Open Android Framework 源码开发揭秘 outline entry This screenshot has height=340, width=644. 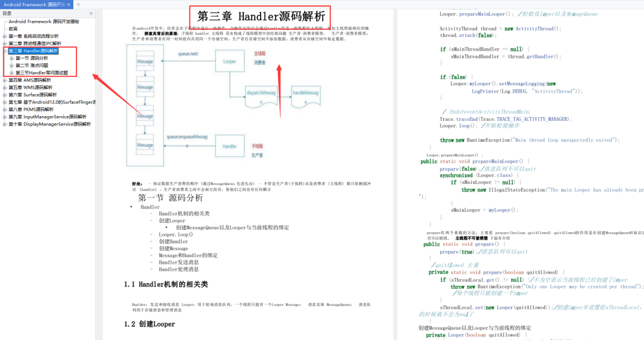pyautogui.click(x=44, y=21)
